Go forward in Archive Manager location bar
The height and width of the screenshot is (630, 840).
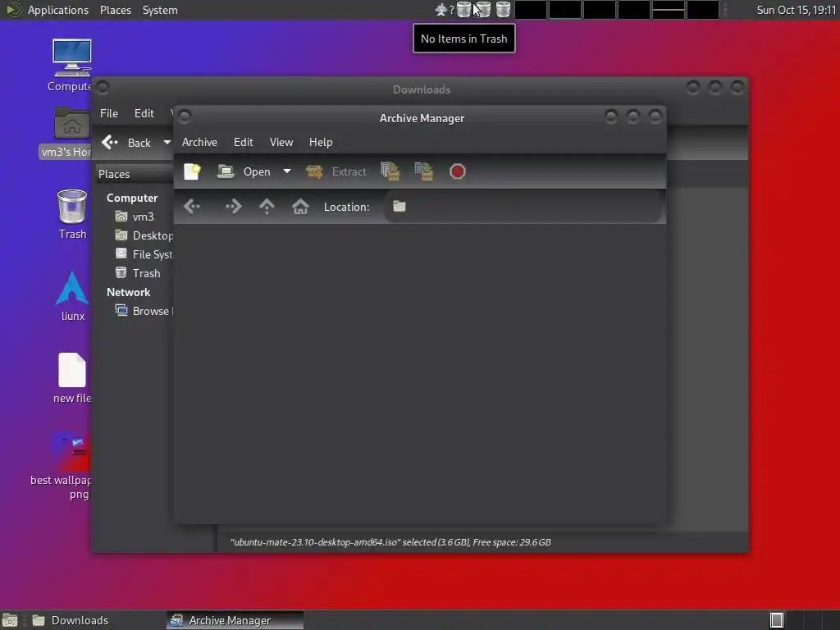click(x=234, y=206)
